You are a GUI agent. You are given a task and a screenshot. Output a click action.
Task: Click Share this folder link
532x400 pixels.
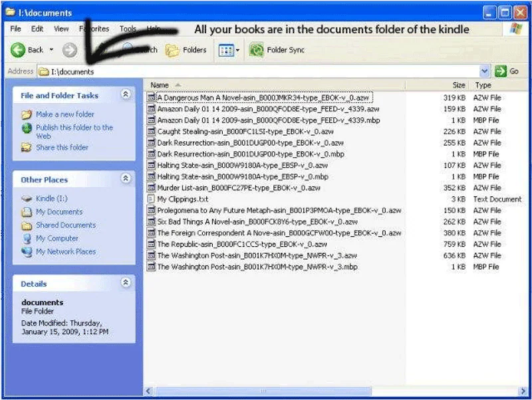click(x=62, y=147)
